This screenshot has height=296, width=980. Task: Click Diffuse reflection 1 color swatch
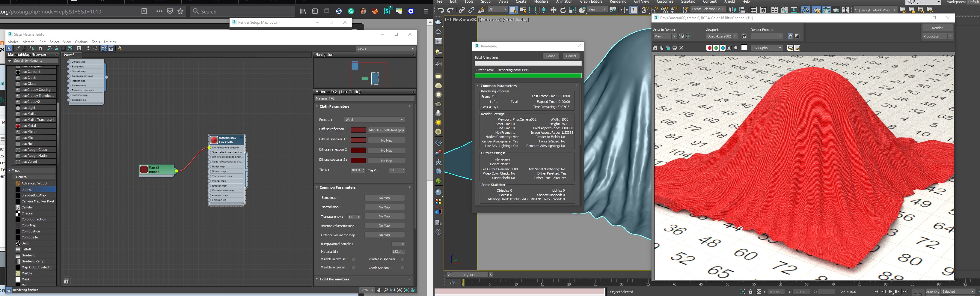(358, 130)
